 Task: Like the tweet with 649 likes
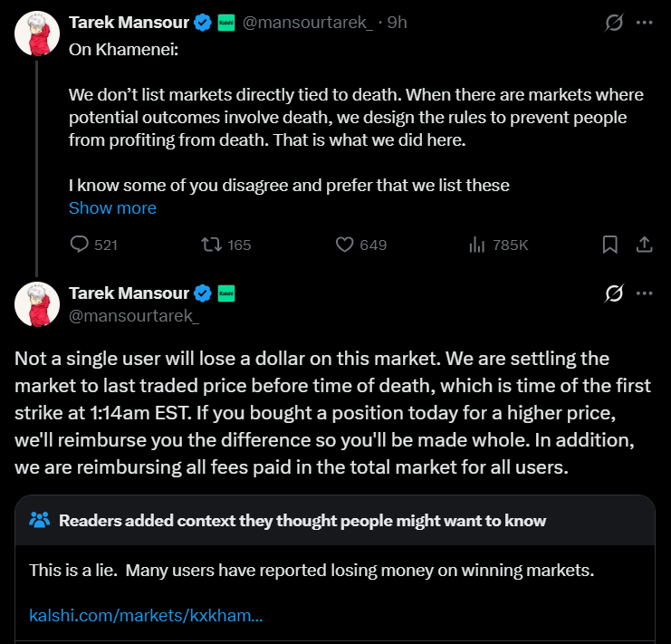click(x=344, y=245)
